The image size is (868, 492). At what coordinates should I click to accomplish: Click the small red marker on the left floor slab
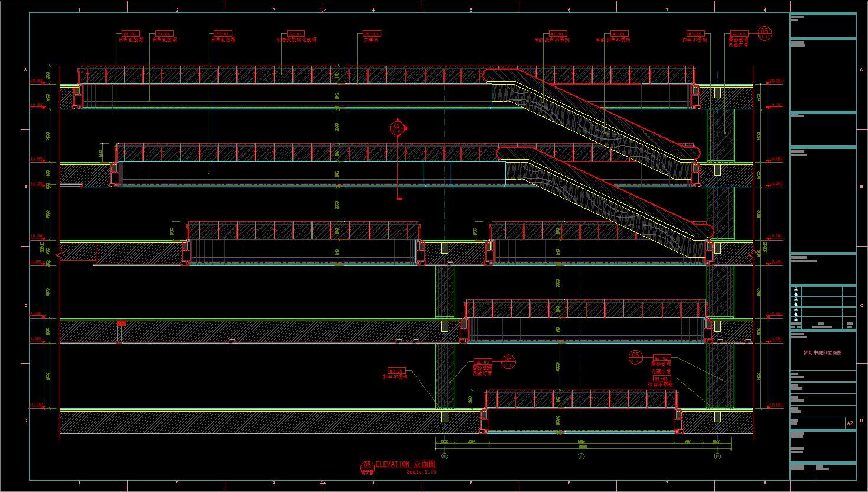pos(121,323)
